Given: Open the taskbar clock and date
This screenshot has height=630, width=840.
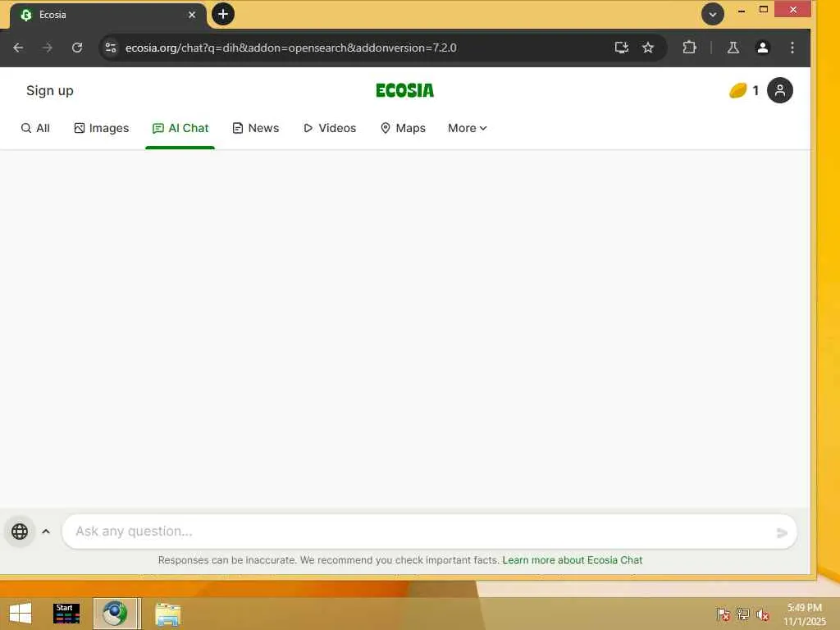Looking at the screenshot, I should [x=805, y=614].
